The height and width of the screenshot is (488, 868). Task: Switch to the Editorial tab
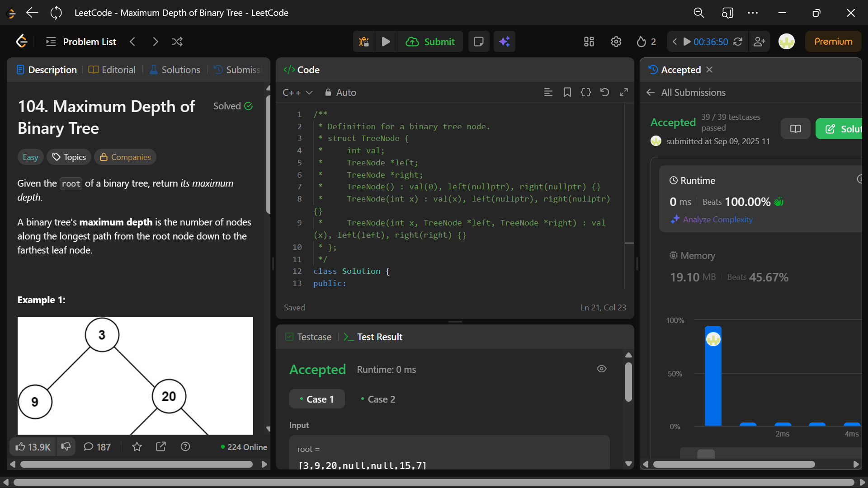click(112, 70)
